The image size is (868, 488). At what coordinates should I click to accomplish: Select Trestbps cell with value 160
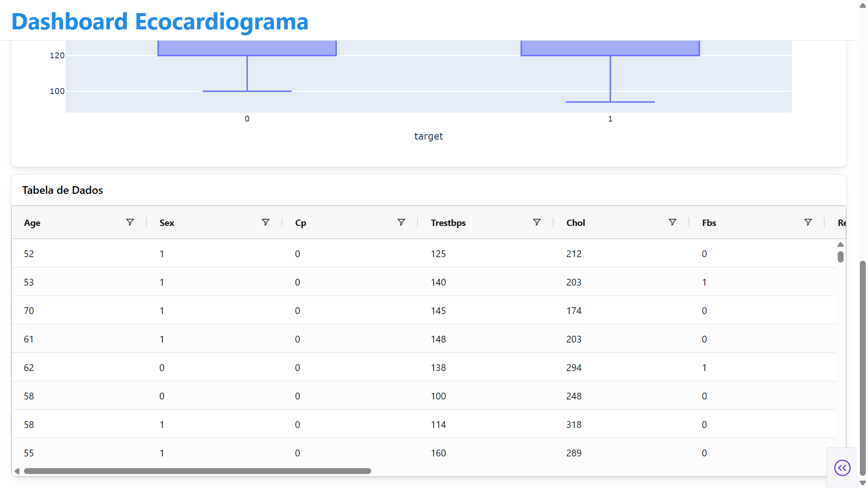tap(486, 453)
